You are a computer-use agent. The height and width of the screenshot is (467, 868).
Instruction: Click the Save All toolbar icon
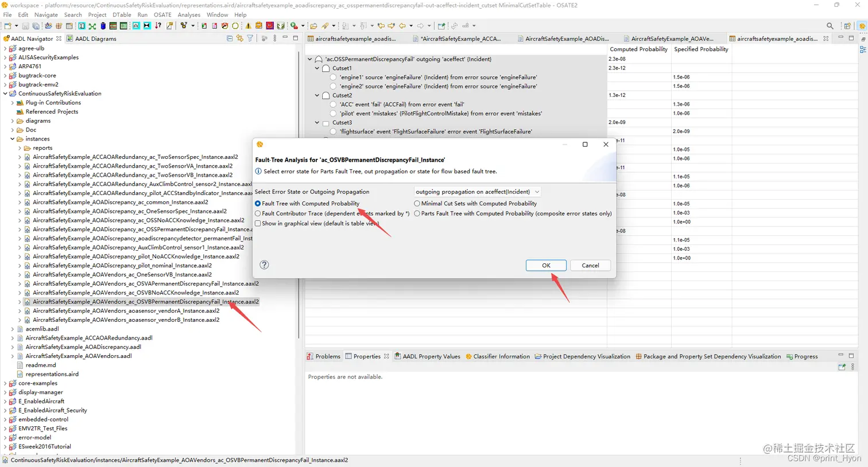(36, 26)
